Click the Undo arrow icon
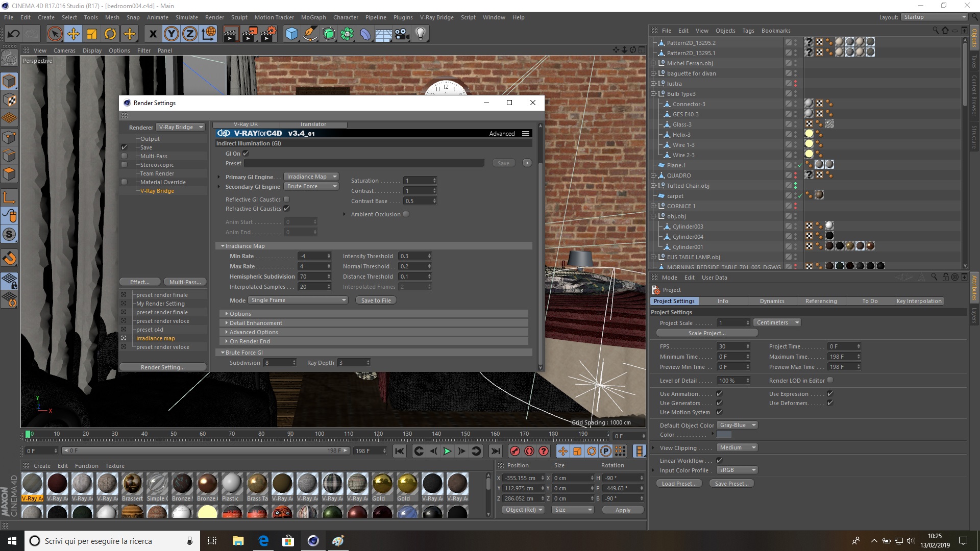Screen dimensions: 980x551 coord(13,34)
